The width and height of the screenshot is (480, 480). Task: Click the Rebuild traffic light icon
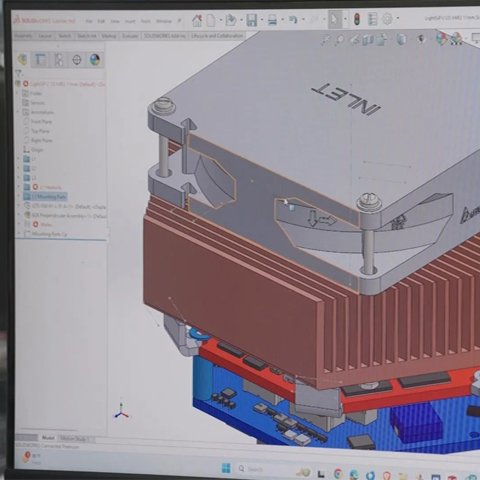point(357,19)
